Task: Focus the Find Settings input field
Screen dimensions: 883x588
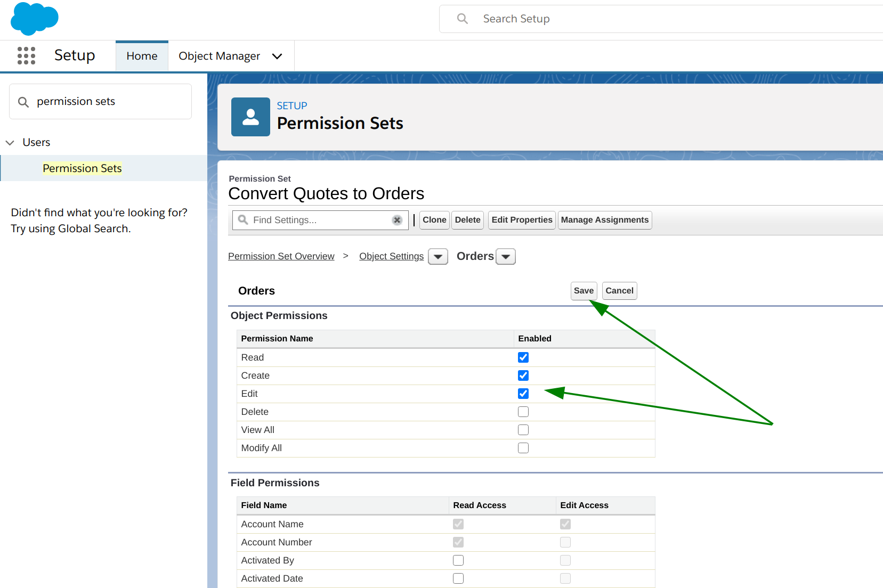Action: [320, 220]
